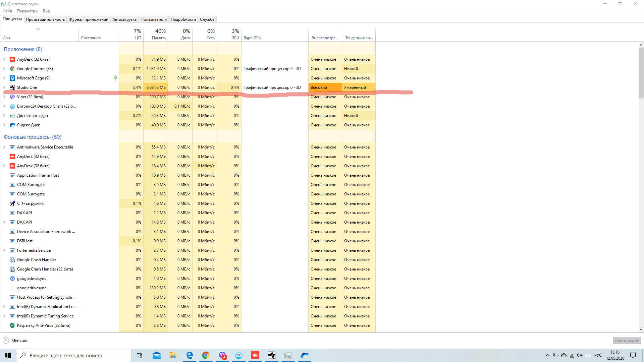Open the Автозагрузка tab
Viewport: 644px width, 362px height.
pos(124,19)
